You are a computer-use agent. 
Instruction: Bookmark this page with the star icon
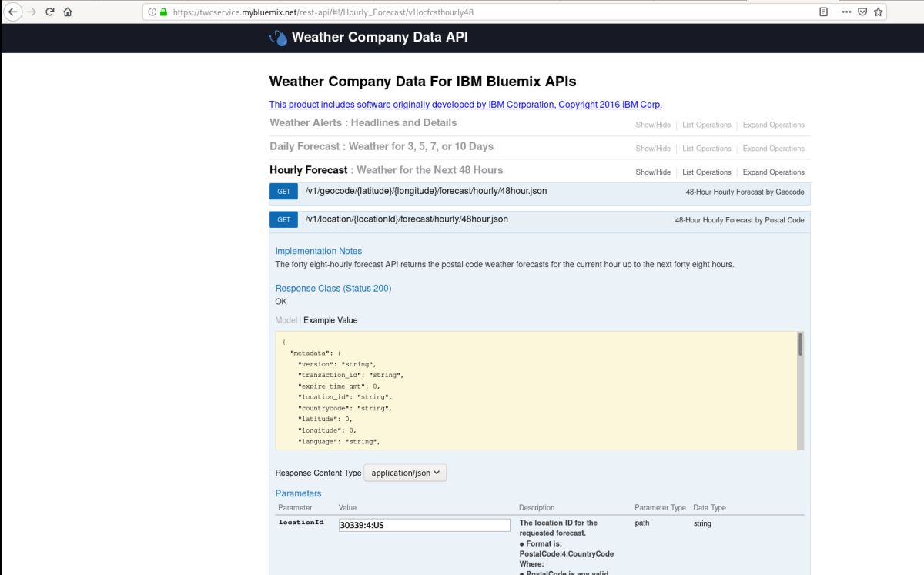point(879,12)
